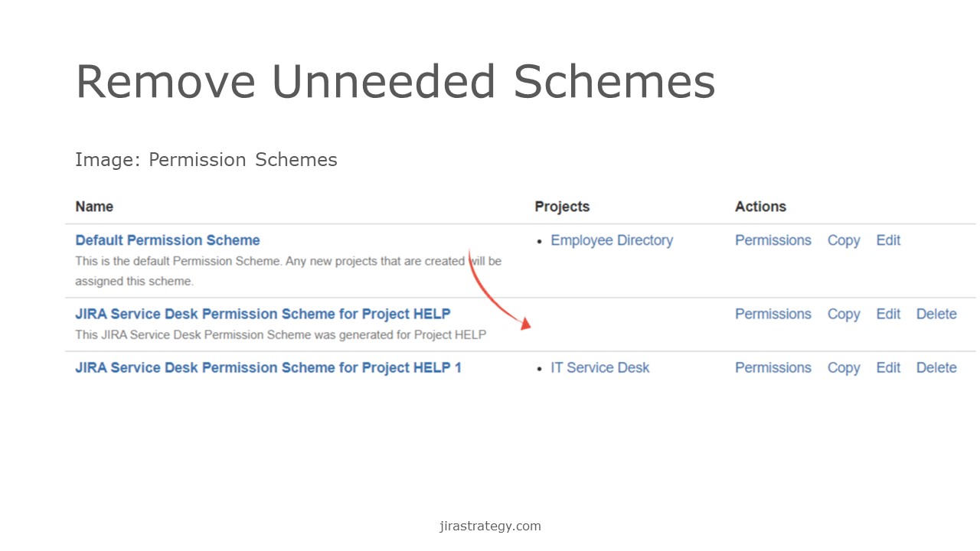Viewport: 980px width, 551px height.
Task: Copy the Default Permission Scheme
Action: pyautogui.click(x=844, y=240)
